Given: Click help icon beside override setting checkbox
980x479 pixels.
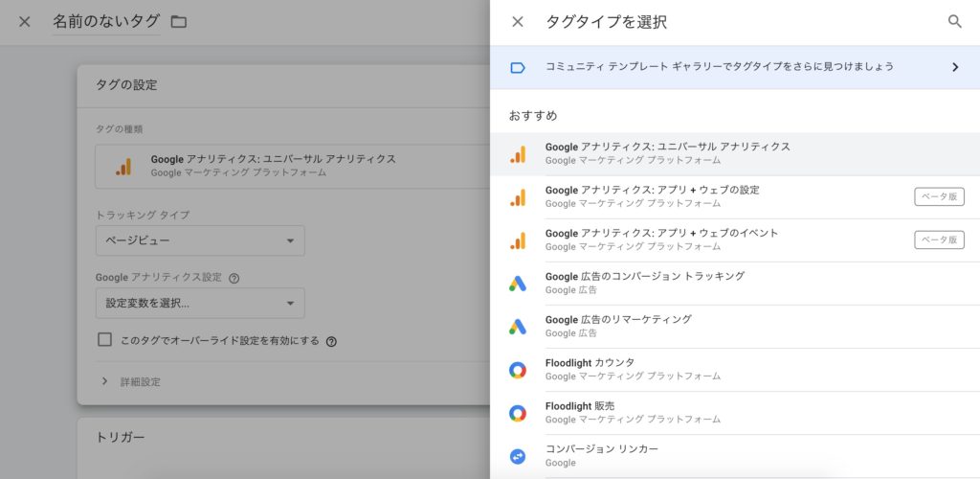Looking at the screenshot, I should pos(332,341).
